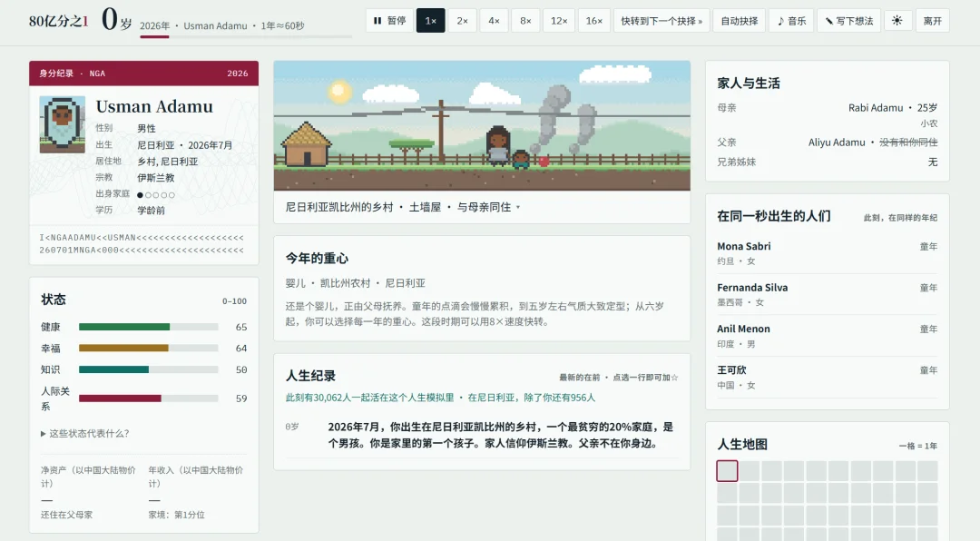Image resolution: width=980 pixels, height=541 pixels.
Task: Open Mona Sabri's entry
Action: (x=827, y=252)
